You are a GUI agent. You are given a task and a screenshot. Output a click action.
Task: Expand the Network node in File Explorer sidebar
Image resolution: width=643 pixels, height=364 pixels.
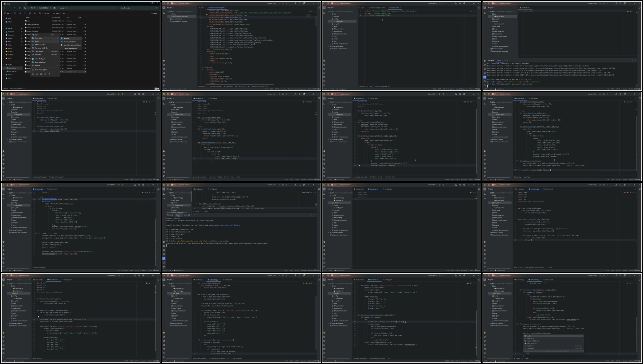4,75
